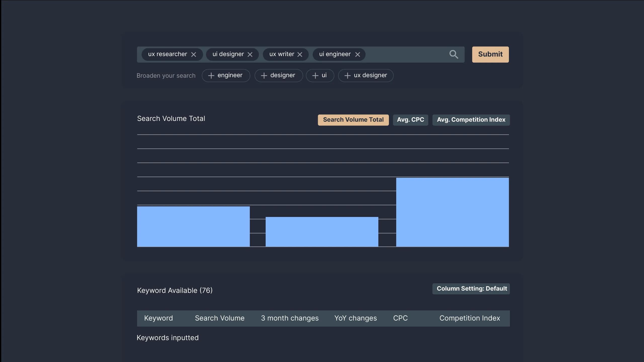Click the YoY changes column header
This screenshot has height=362, width=644.
356,318
